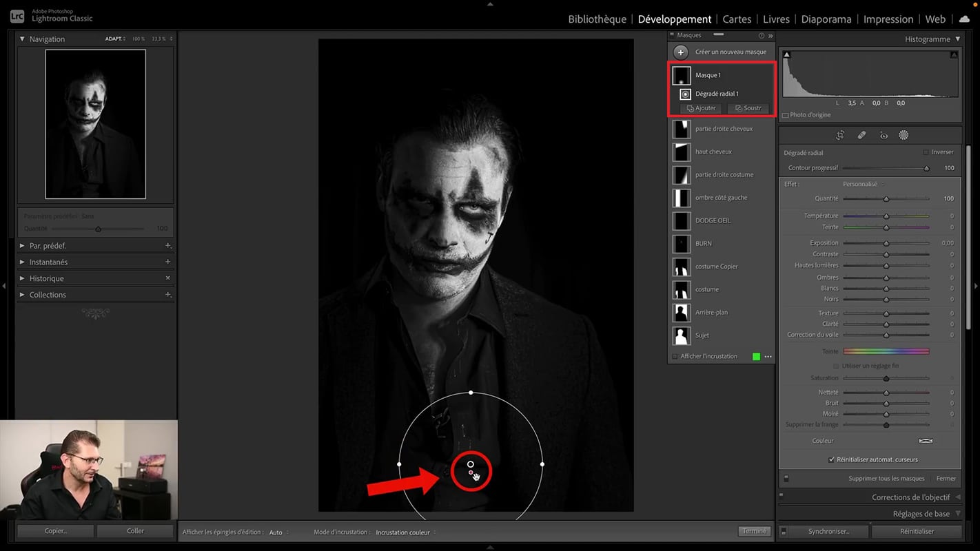Viewport: 980px width, 551px height.
Task: Add a new preset with Par. prédef. plus
Action: click(167, 246)
